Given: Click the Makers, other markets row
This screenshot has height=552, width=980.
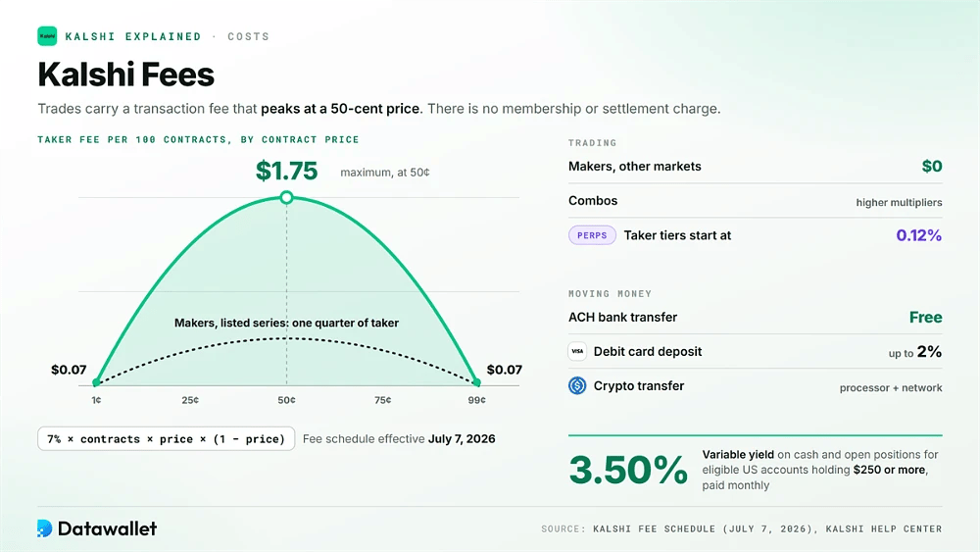Looking at the screenshot, I should click(755, 167).
